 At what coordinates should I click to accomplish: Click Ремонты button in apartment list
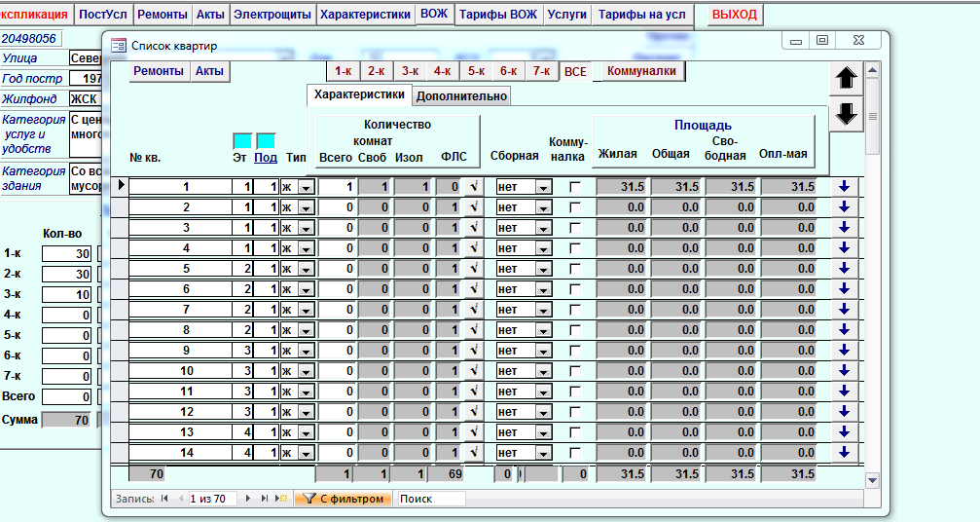(159, 71)
